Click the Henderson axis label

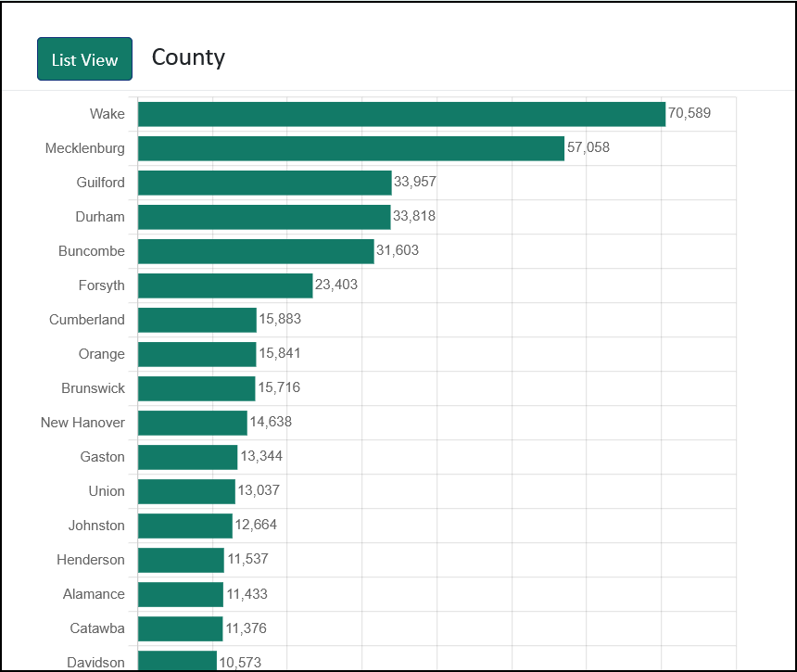(x=91, y=560)
